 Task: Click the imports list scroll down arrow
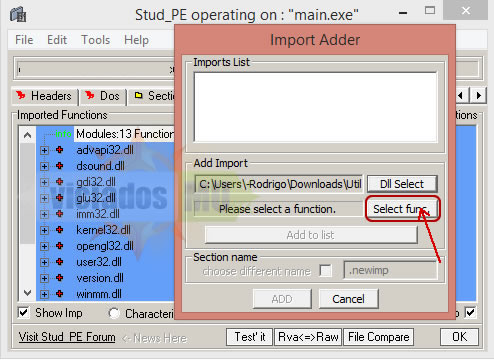28,293
